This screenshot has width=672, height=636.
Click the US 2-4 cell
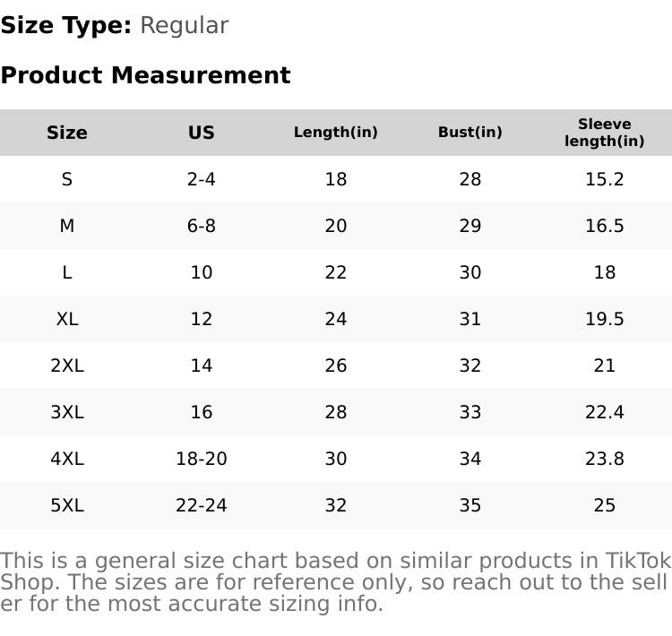click(x=202, y=179)
